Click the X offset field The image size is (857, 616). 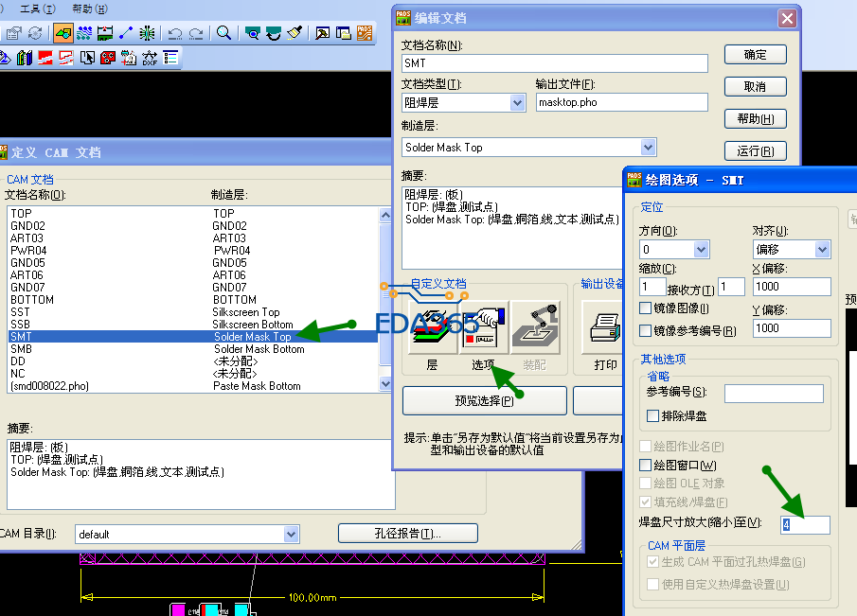[792, 287]
